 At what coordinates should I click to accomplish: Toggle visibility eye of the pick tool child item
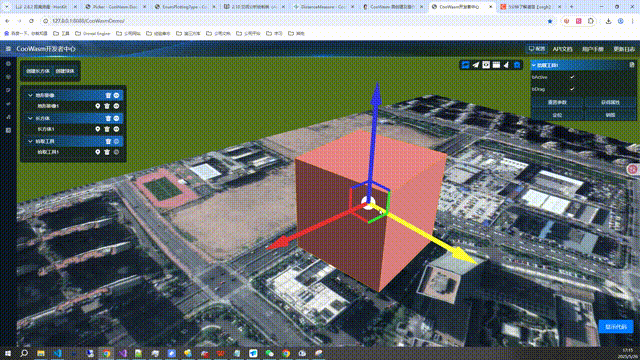[117, 152]
